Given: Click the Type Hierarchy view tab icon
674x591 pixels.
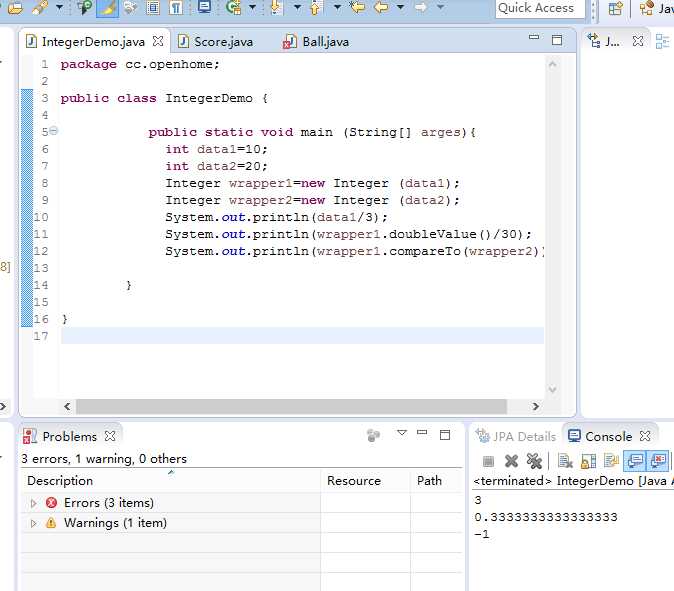Looking at the screenshot, I should tap(594, 41).
